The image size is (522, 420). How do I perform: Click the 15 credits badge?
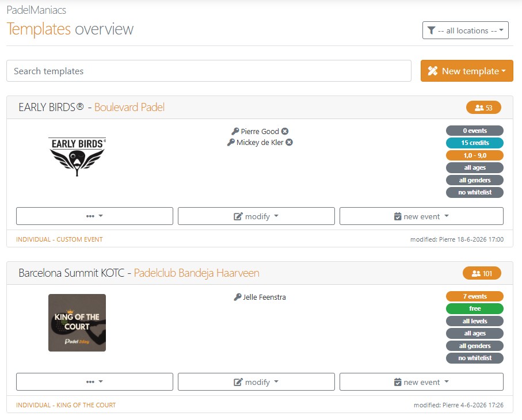(475, 143)
